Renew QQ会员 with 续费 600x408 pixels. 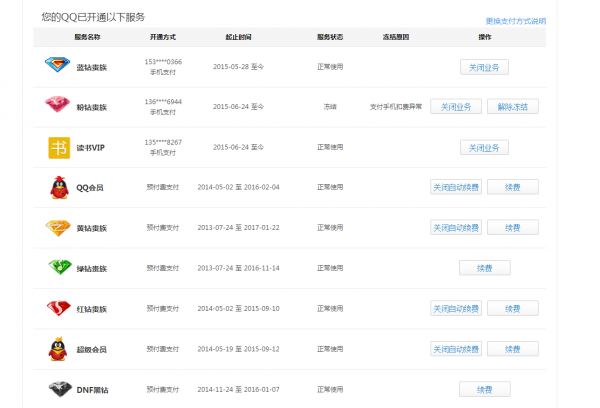click(512, 187)
